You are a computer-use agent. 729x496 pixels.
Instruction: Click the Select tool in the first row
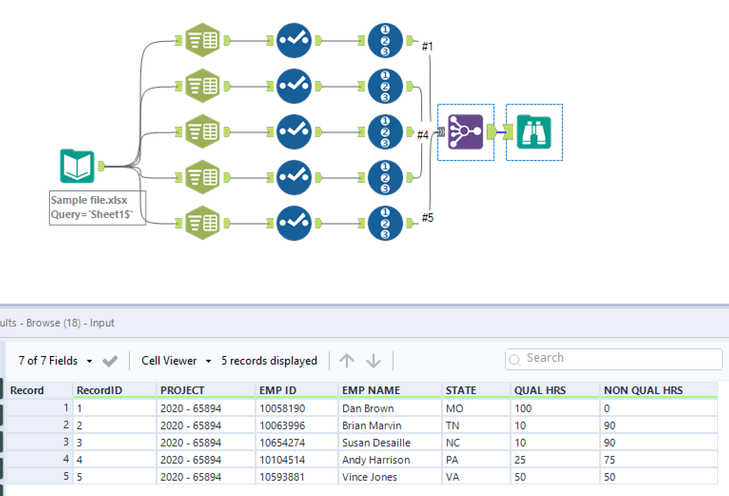click(294, 40)
